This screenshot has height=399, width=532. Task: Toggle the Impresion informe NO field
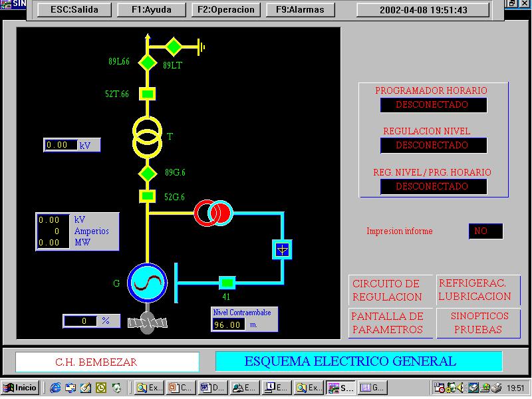(485, 231)
